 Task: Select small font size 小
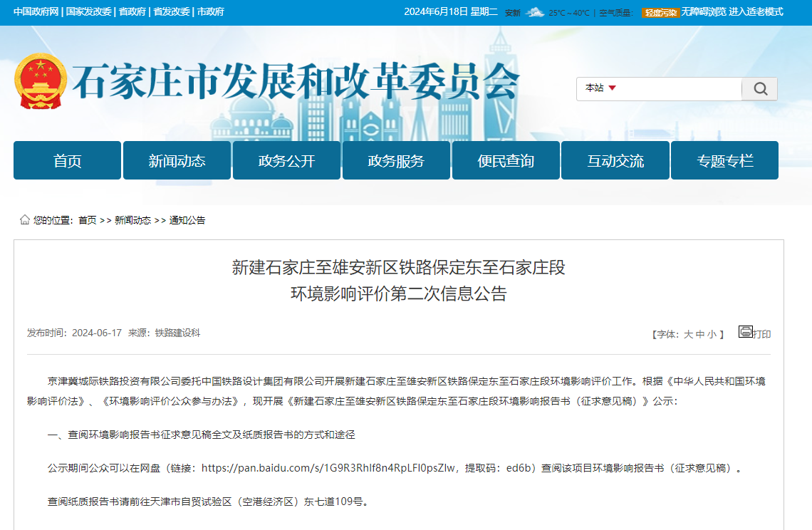click(712, 332)
